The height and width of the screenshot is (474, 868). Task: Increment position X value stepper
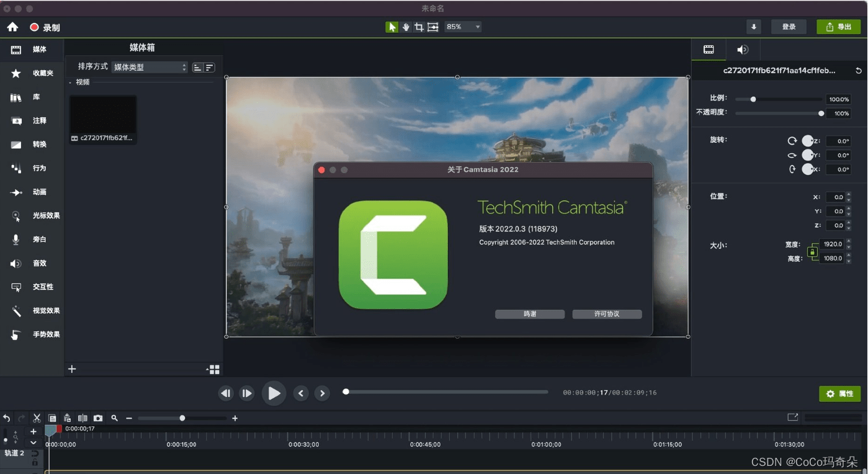(x=849, y=195)
